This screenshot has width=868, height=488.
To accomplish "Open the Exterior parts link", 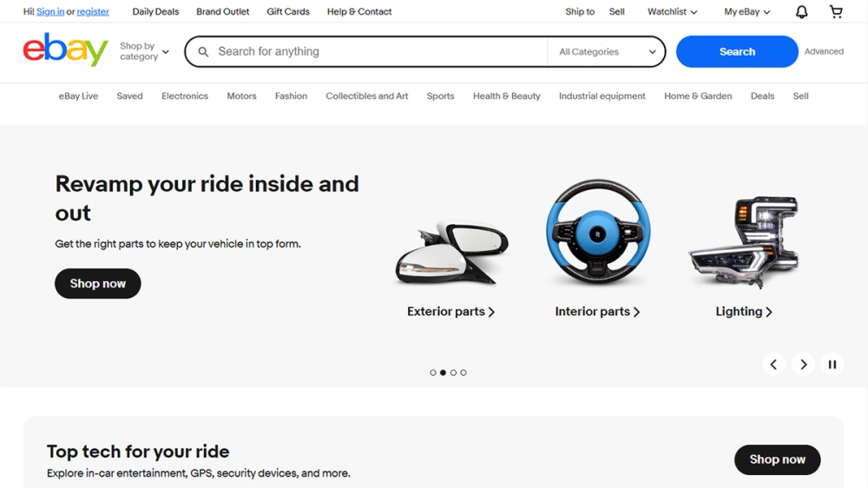I will click(x=450, y=312).
